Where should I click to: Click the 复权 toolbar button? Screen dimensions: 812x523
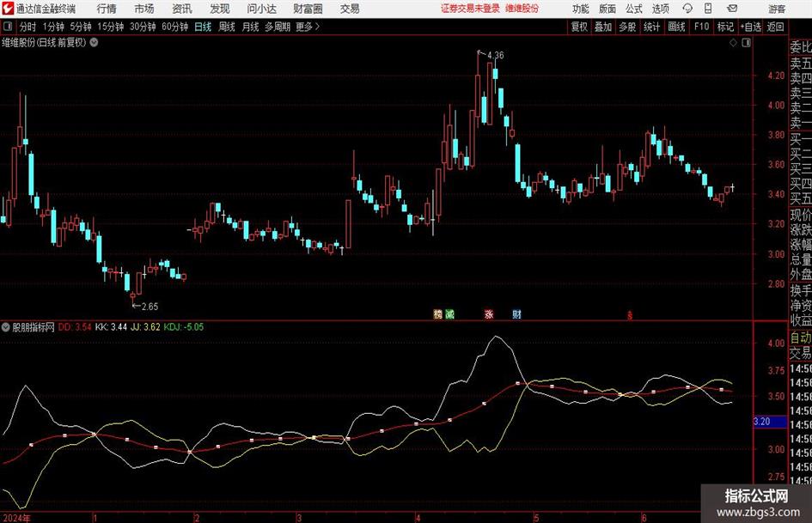click(579, 27)
